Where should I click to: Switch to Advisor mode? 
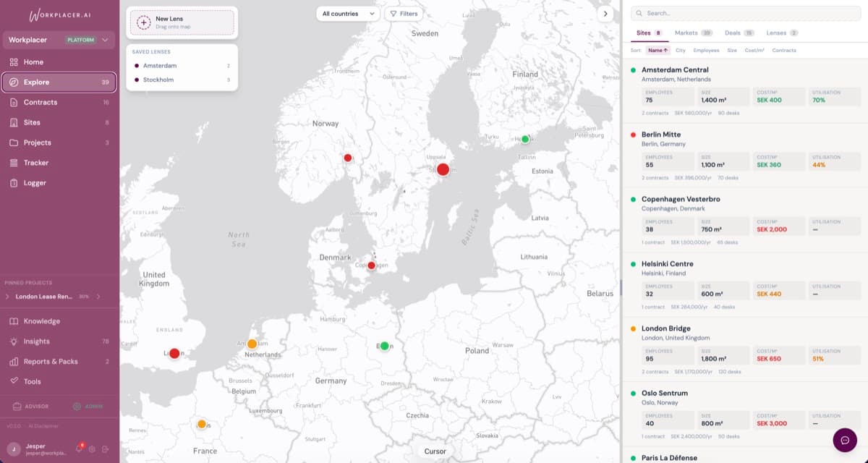click(31, 406)
